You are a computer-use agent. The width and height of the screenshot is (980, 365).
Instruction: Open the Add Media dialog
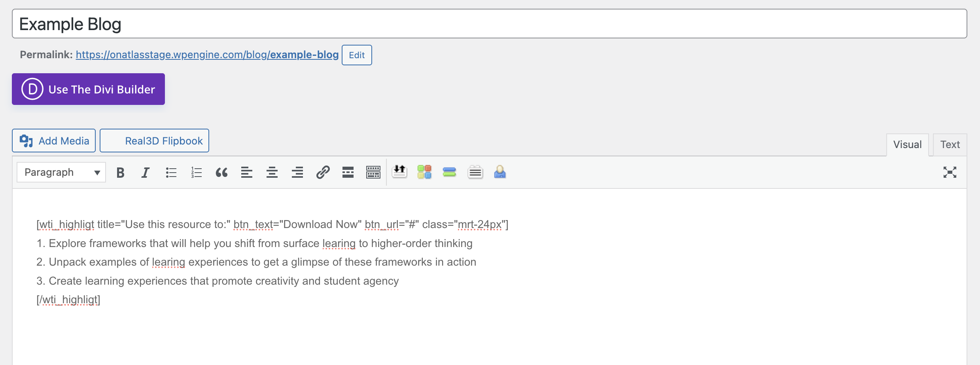point(54,141)
